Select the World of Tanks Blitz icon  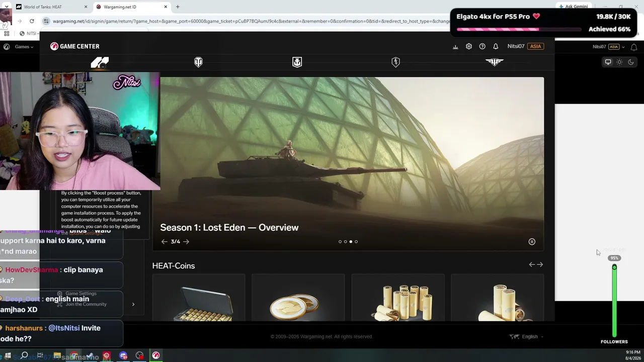[395, 62]
